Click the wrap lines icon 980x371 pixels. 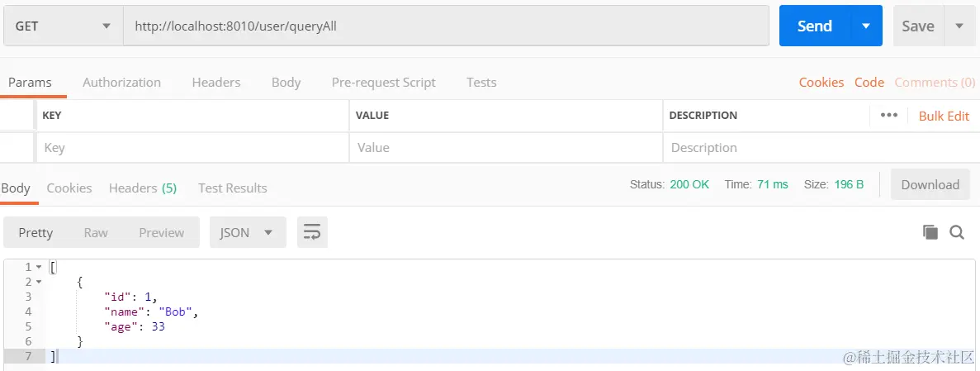(312, 232)
